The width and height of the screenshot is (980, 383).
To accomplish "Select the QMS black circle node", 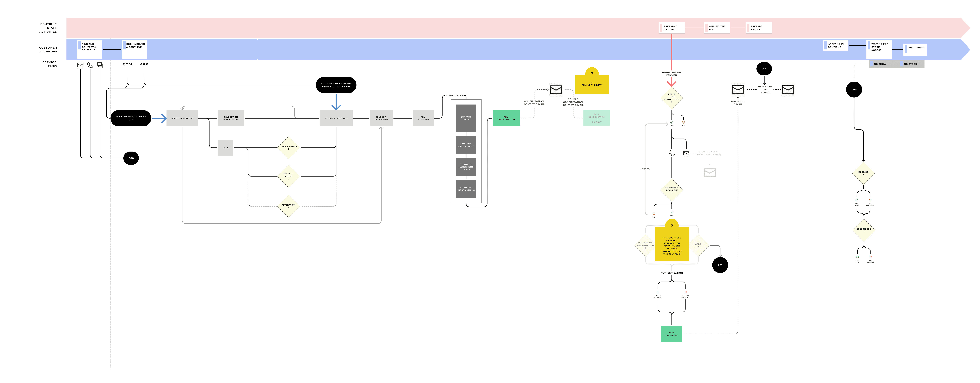I will click(x=854, y=90).
